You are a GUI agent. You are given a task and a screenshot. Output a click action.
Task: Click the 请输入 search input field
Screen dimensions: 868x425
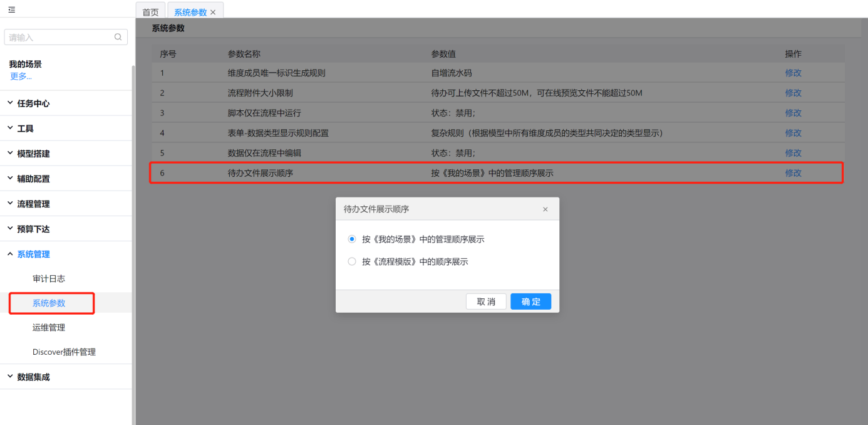click(59, 37)
